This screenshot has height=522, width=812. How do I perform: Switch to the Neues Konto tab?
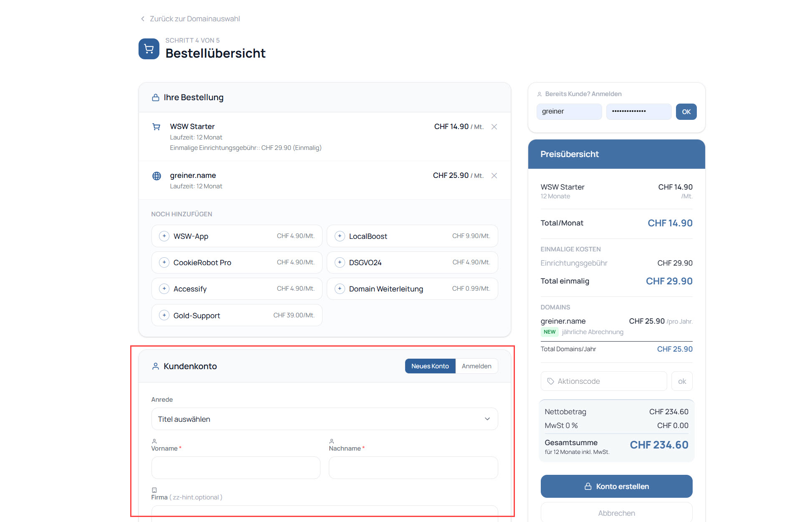[430, 366]
